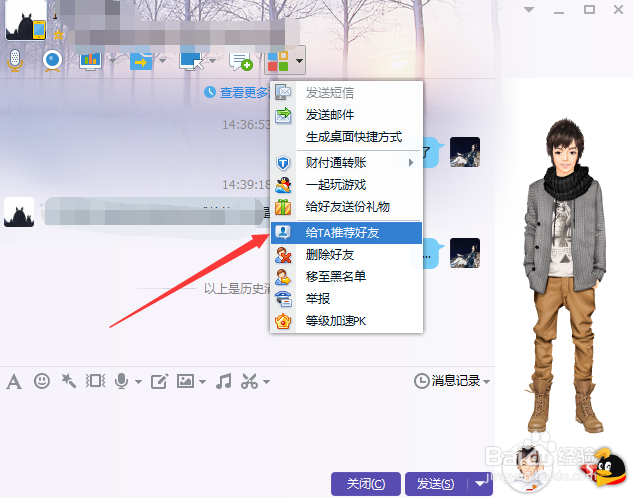
Task: Open 财付通转账 submenu
Action: click(x=346, y=163)
